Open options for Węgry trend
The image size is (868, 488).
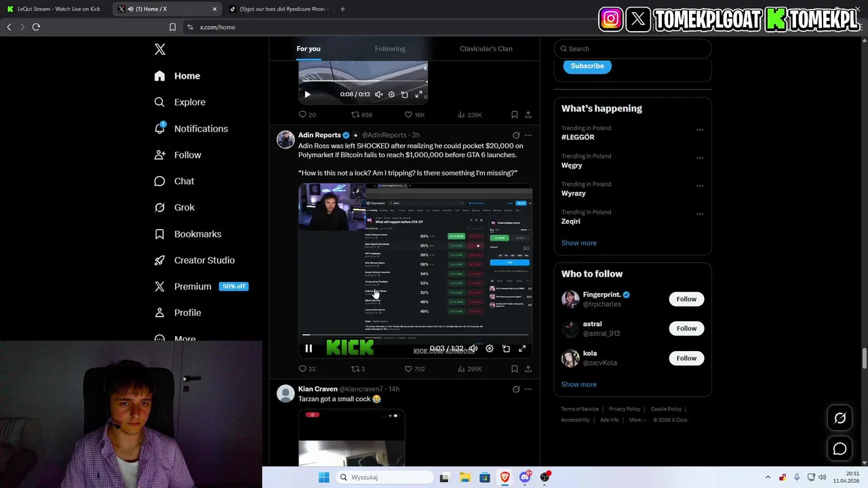click(700, 158)
